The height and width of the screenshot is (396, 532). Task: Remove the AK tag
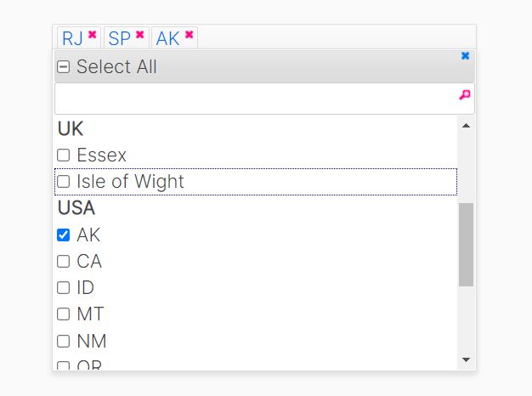189,34
